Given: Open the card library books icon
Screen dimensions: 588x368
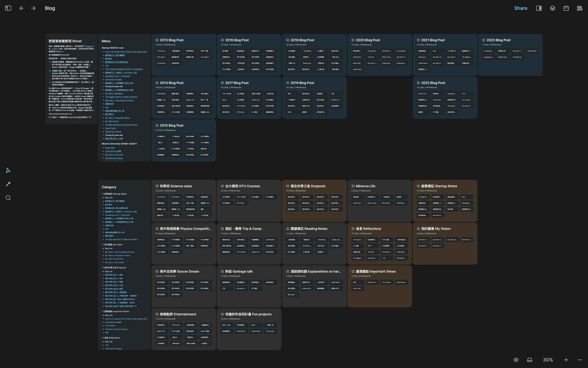Looking at the screenshot, I should coord(579,8).
